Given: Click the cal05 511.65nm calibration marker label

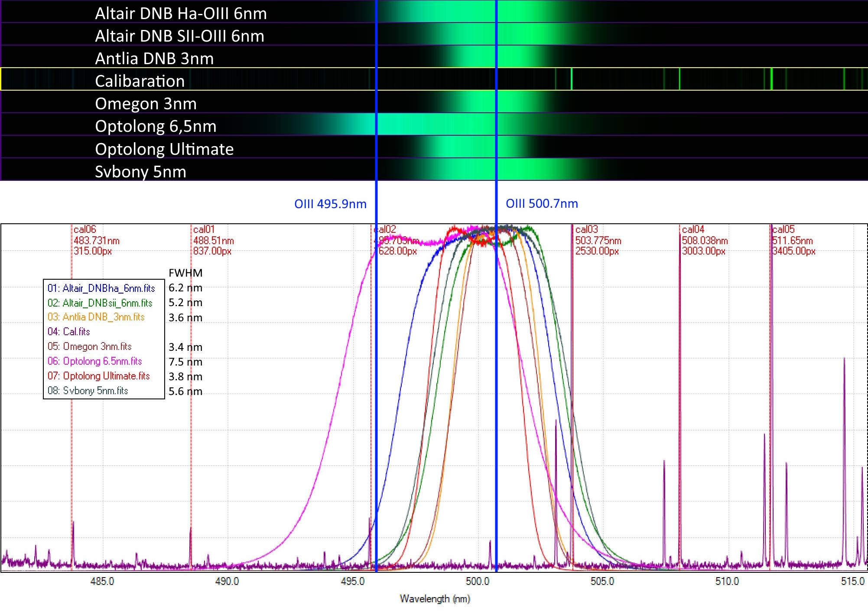Looking at the screenshot, I should point(793,240).
